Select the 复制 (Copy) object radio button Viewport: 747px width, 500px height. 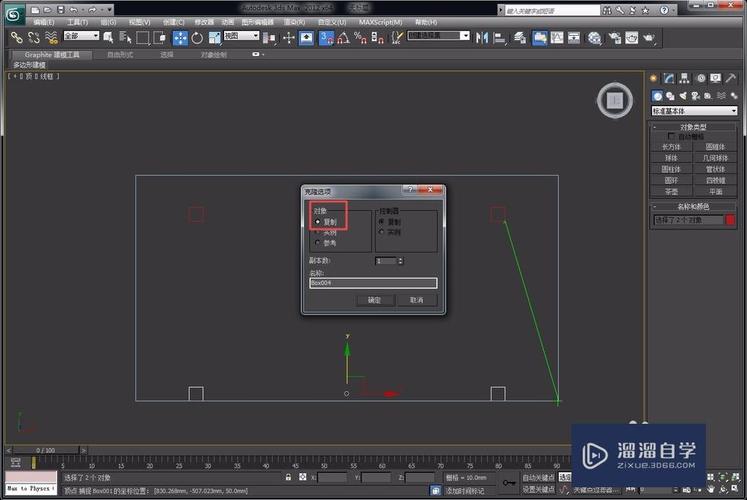coord(318,222)
